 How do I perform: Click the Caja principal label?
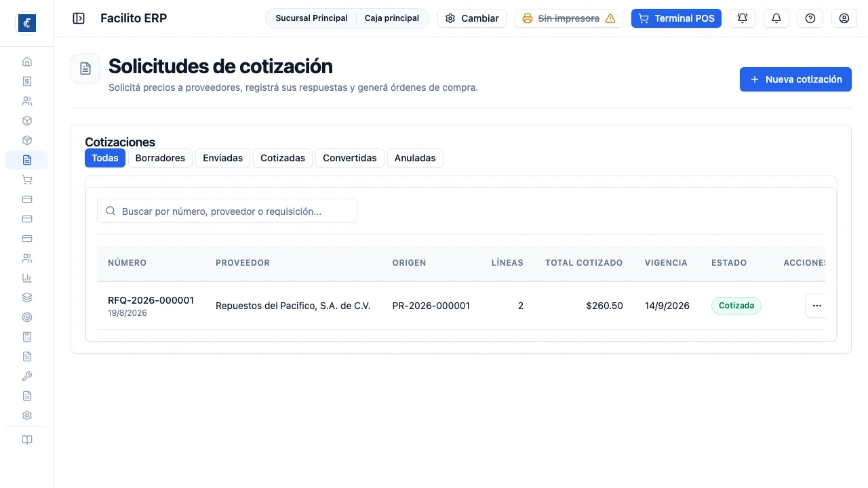point(392,18)
